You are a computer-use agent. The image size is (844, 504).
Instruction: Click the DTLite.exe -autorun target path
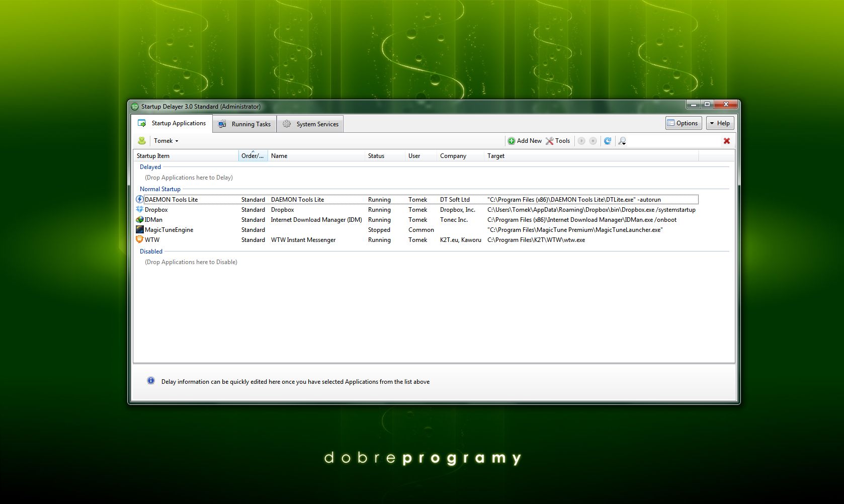coord(574,200)
